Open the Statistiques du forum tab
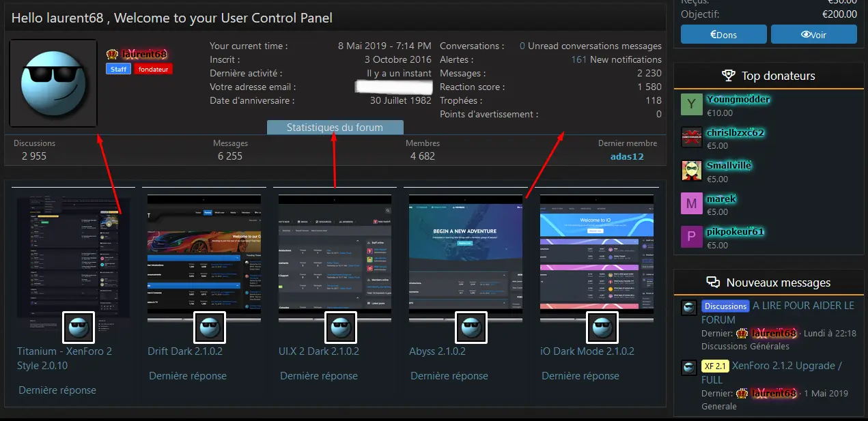Screen dimensions: 868x421 335,128
